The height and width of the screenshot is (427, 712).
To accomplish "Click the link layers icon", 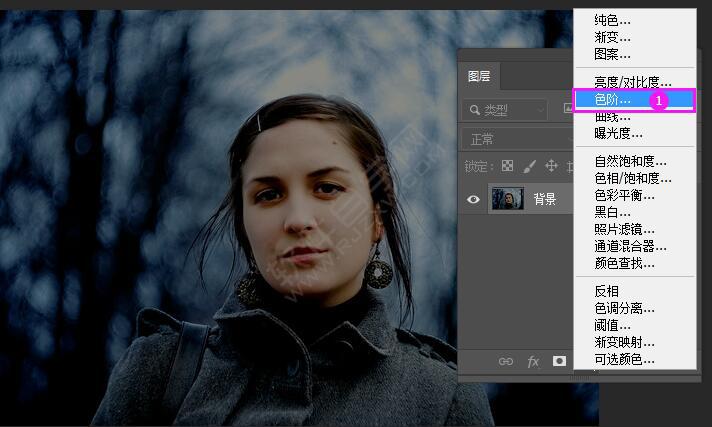I will coord(505,362).
